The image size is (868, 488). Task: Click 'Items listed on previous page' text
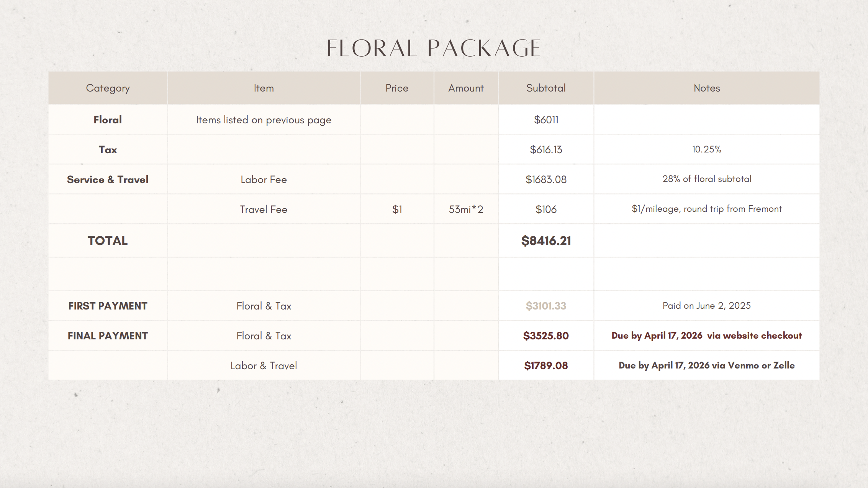264,120
